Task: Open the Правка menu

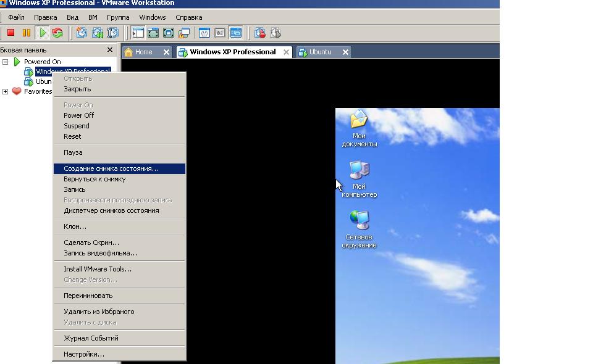Action: point(45,17)
